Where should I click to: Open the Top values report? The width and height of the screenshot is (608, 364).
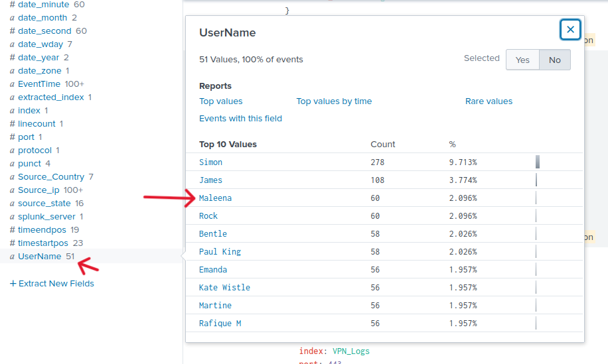[221, 101]
